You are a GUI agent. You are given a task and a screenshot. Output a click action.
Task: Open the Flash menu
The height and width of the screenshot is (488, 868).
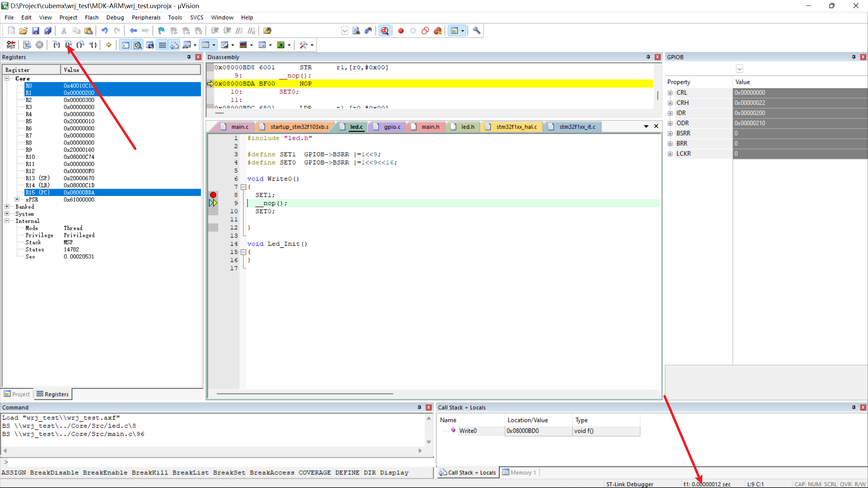click(92, 17)
